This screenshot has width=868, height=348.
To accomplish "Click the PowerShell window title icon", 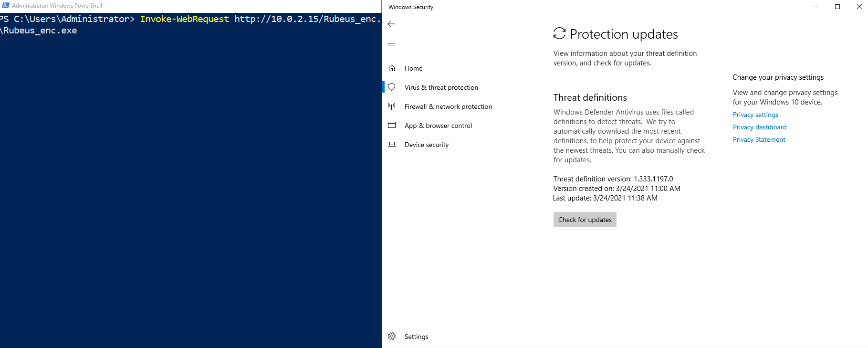I will pos(6,5).
